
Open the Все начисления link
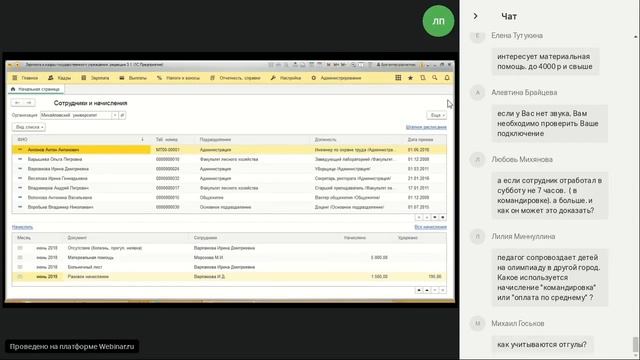pos(431,227)
